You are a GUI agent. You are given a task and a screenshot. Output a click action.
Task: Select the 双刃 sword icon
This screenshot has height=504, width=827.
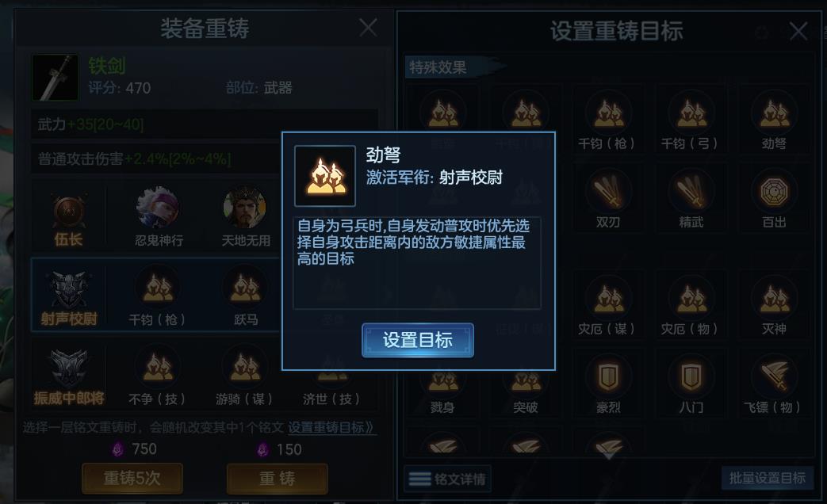tap(608, 191)
